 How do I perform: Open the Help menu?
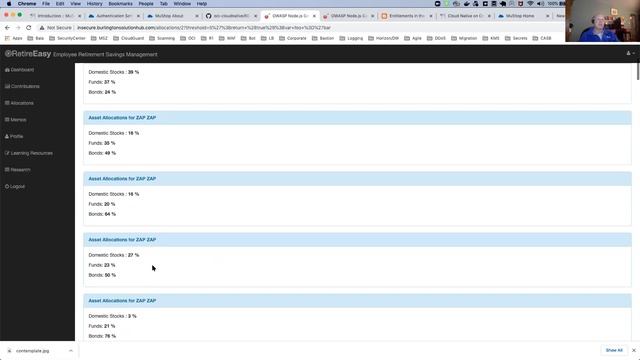(202, 4)
